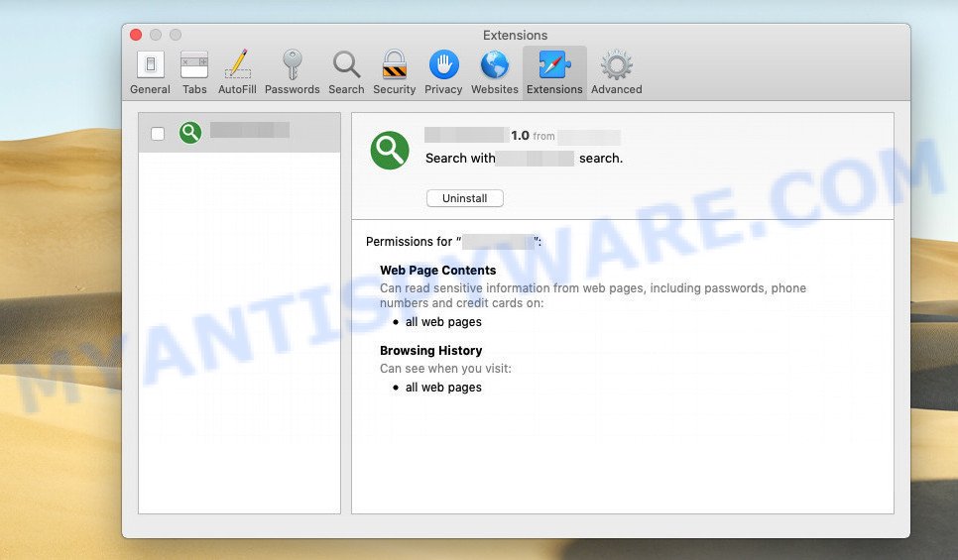Open the Passwords preferences pane
This screenshot has width=958, height=560.
point(292,72)
